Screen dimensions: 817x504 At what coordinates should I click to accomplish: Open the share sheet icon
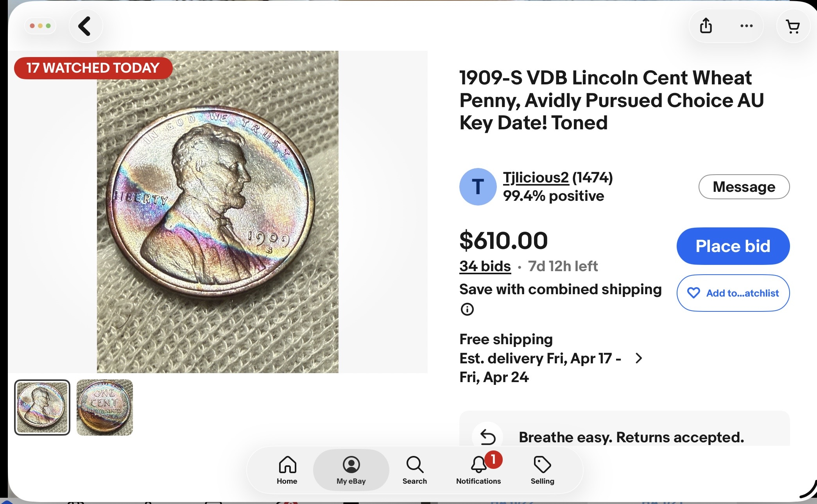point(706,26)
